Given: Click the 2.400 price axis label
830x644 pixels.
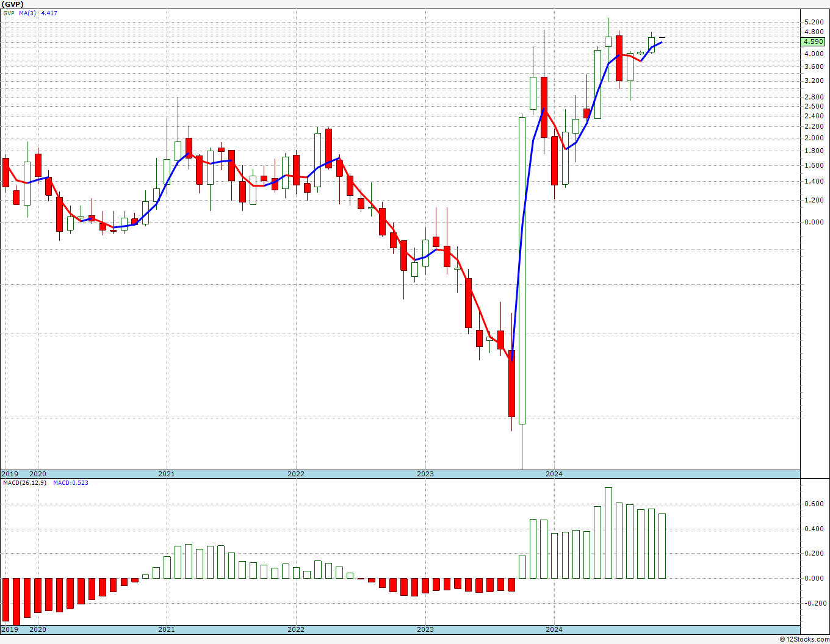Looking at the screenshot, I should click(x=814, y=116).
